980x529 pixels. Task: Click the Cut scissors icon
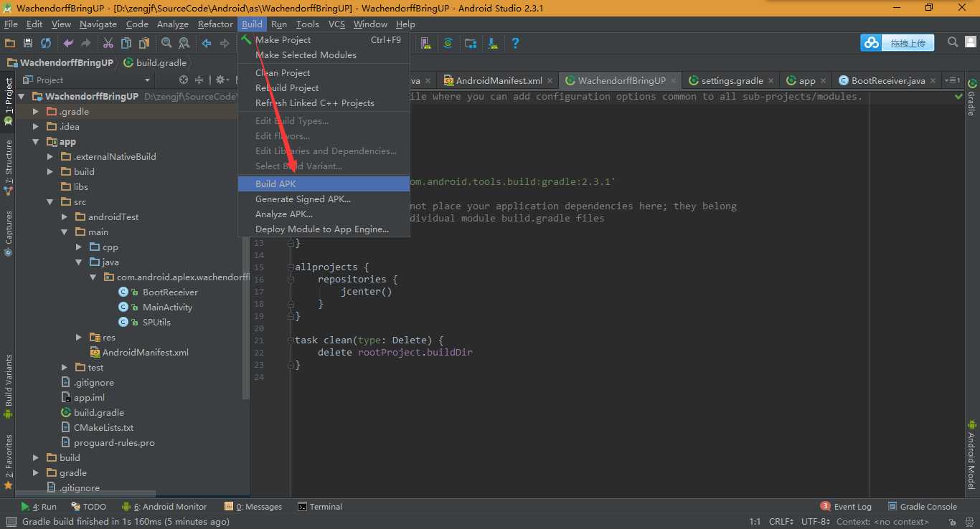point(108,43)
